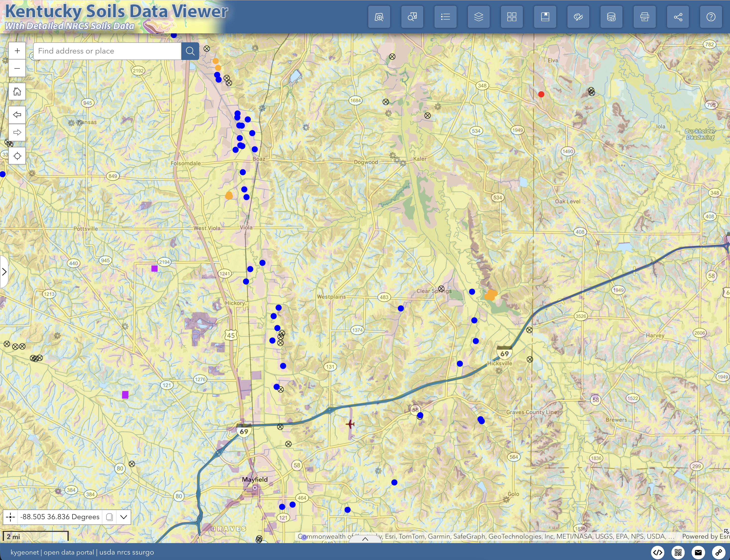This screenshot has width=730, height=560.
Task: Click the usda nrcs ssurgo link
Action: [126, 552]
